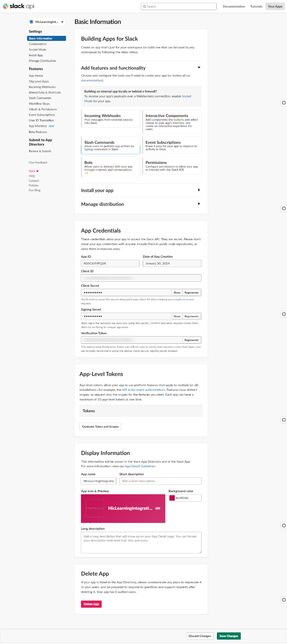Click Generate Token and Scopes button

pos(100,427)
